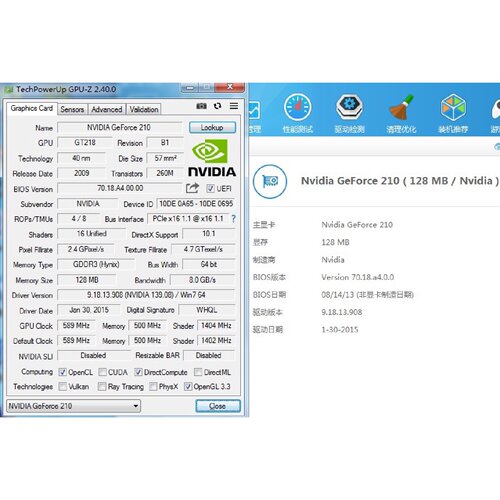Enable the CUDA checkbox

coord(102,372)
